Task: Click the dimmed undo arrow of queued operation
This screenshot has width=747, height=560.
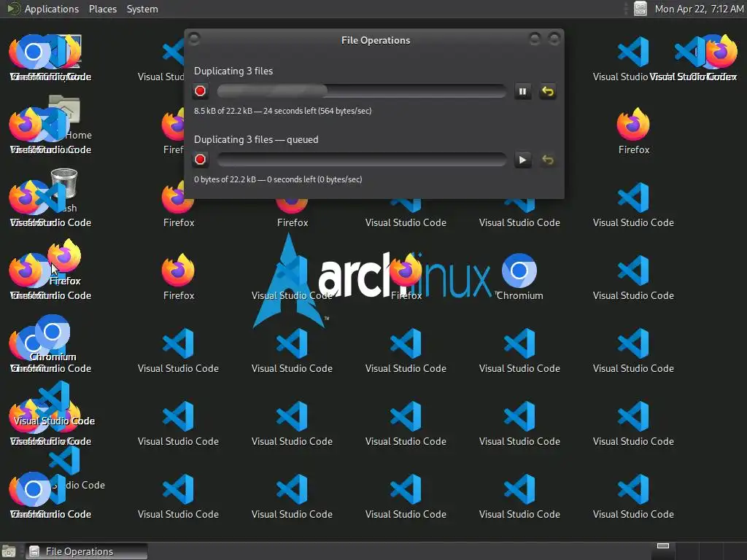Action: coord(548,160)
